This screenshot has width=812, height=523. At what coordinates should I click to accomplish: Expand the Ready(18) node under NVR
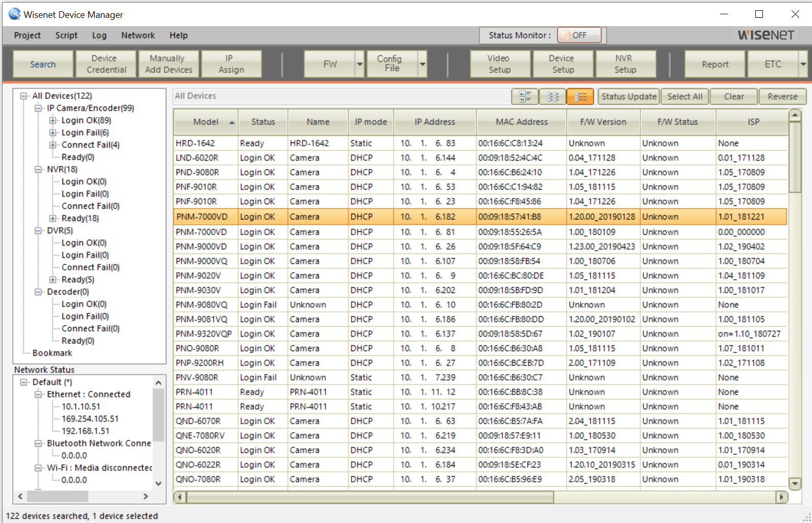click(x=53, y=218)
